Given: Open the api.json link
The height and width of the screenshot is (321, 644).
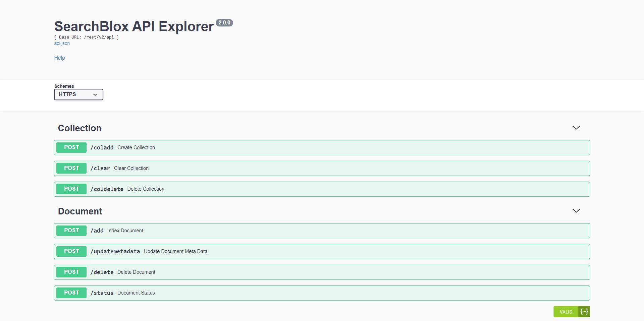Looking at the screenshot, I should coord(62,43).
